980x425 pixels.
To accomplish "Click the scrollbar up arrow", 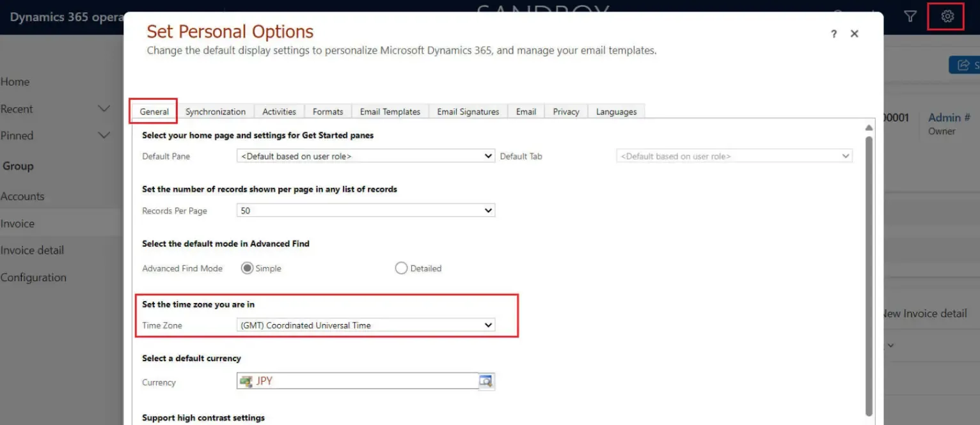I will pos(868,128).
